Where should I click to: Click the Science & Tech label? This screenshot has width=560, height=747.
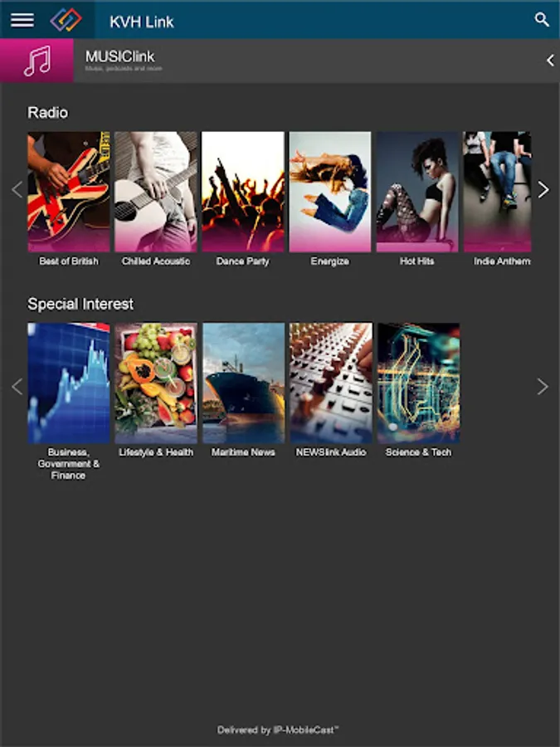[x=419, y=452]
